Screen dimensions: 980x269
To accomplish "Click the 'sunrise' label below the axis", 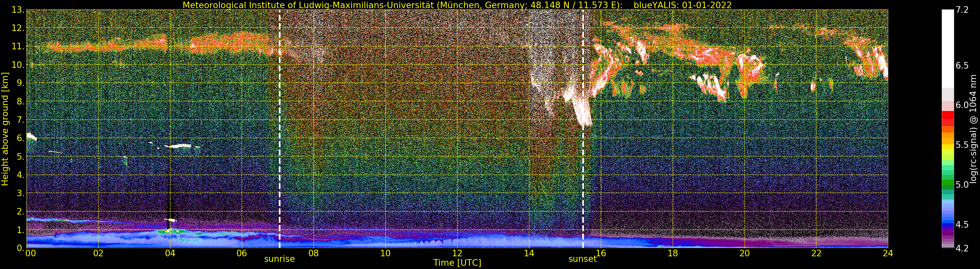I will click(280, 259).
